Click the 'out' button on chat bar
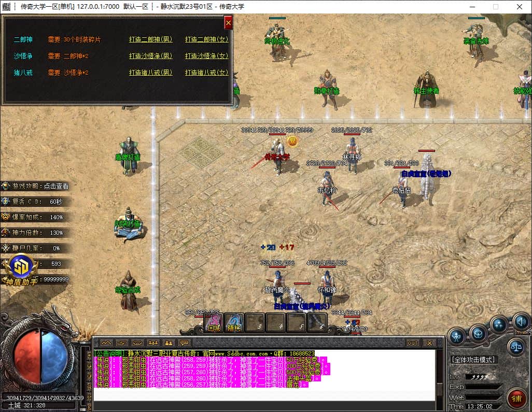Viewport: 532px width, 412px height. point(413,343)
